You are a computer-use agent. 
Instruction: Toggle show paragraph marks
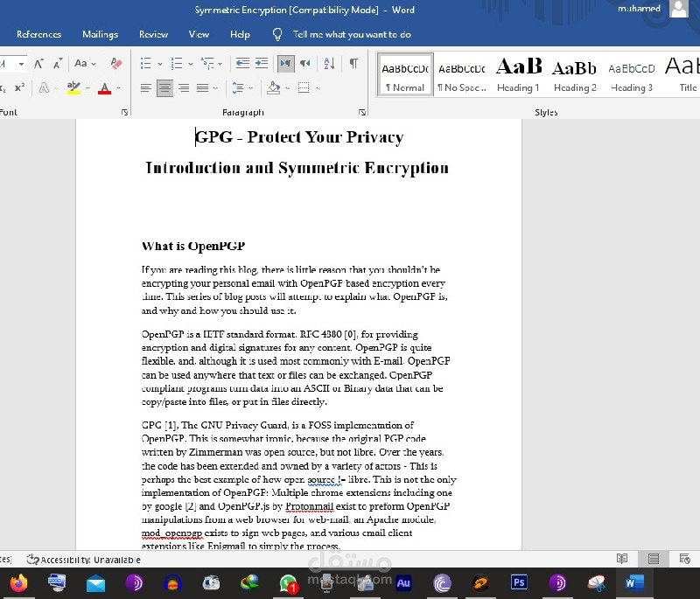click(x=353, y=63)
